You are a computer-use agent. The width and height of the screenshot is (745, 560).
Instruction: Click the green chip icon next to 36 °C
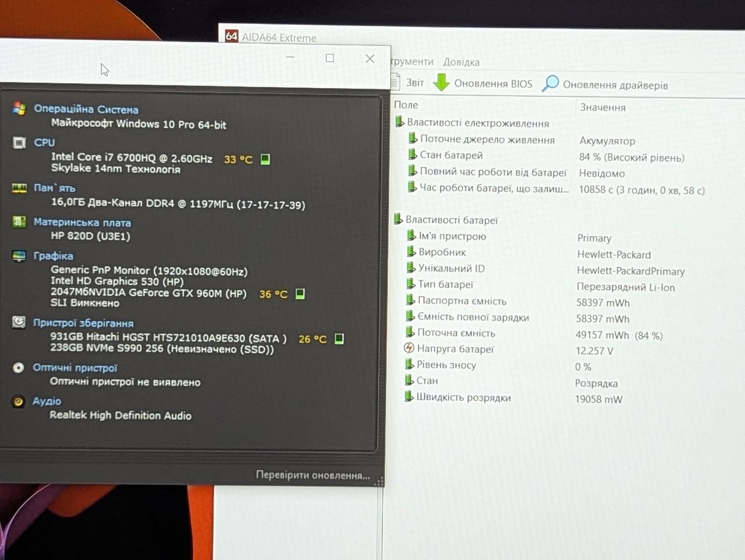tap(300, 294)
